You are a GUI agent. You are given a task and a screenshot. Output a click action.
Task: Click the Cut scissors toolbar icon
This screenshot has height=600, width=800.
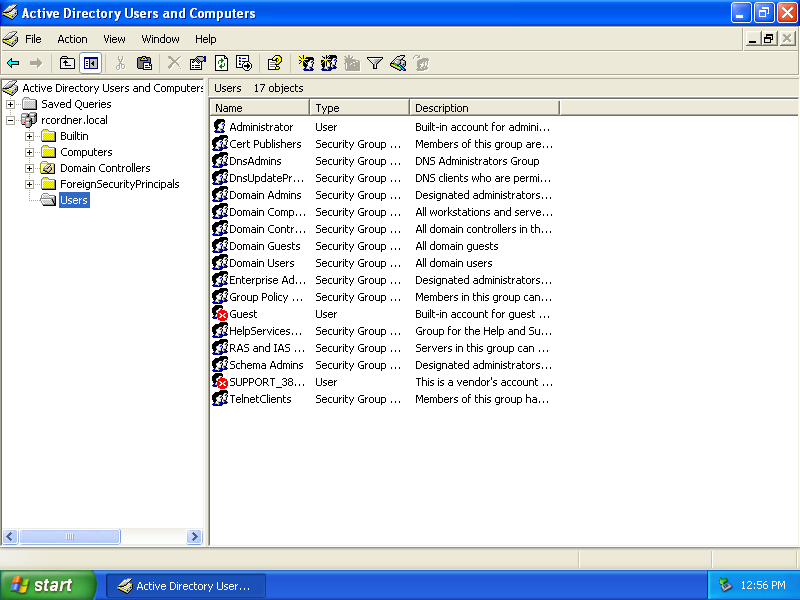(120, 63)
